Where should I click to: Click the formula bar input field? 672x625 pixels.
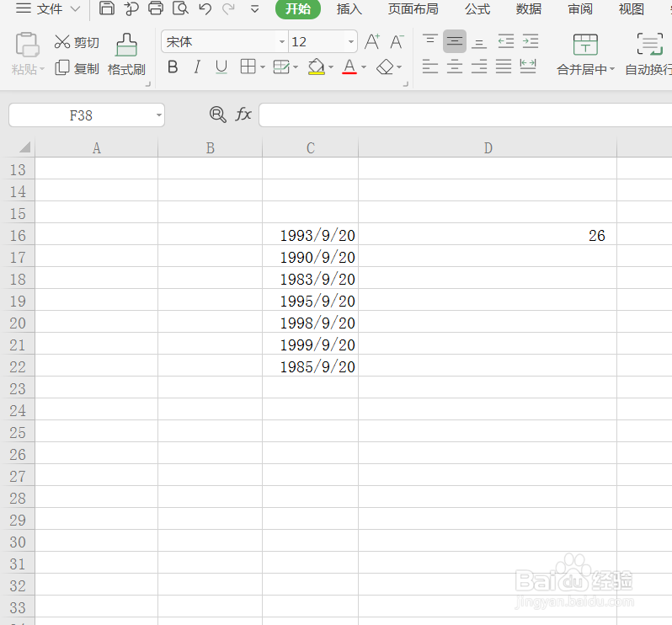click(x=466, y=115)
